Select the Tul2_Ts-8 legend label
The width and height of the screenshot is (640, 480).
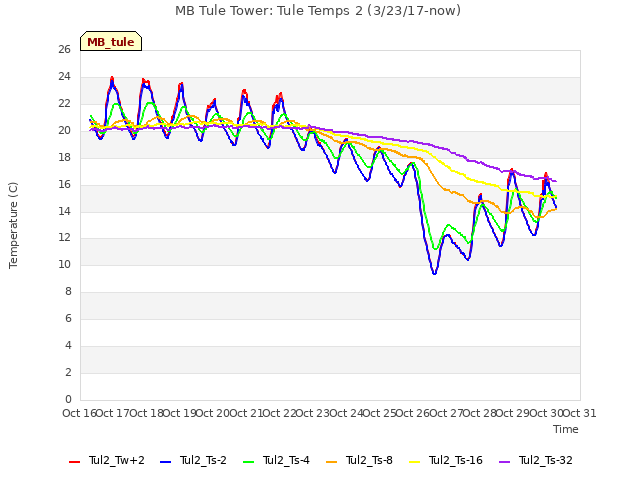[x=369, y=460]
